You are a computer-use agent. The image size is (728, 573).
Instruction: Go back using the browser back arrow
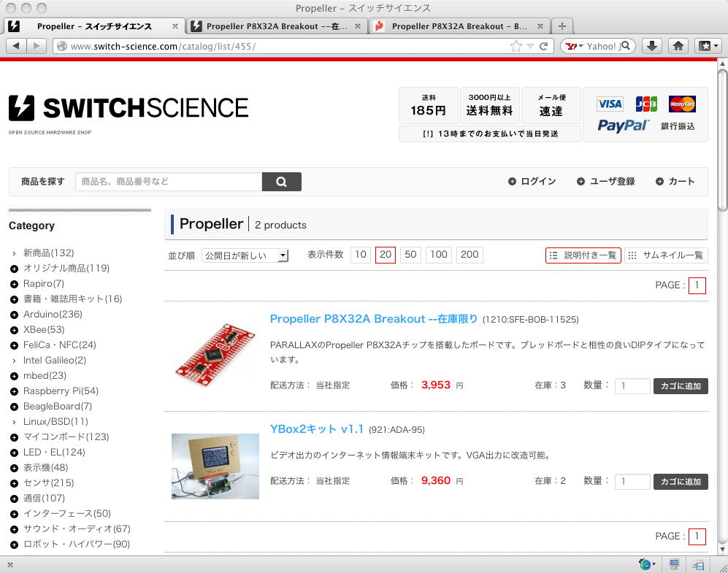(x=16, y=46)
